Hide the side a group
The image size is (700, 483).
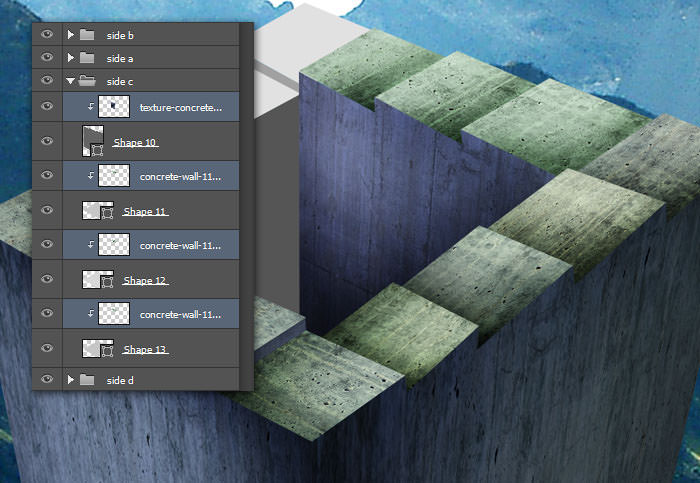[x=47, y=57]
